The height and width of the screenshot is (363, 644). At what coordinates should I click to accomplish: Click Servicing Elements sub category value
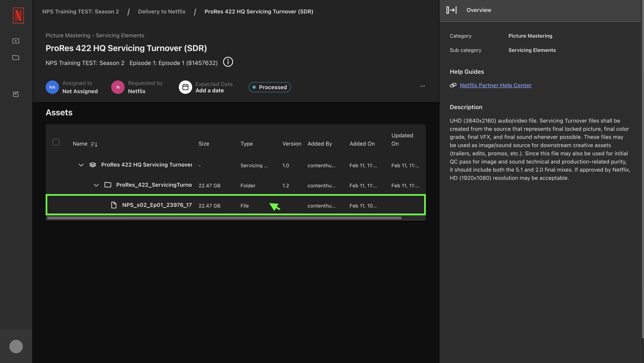pyautogui.click(x=532, y=50)
